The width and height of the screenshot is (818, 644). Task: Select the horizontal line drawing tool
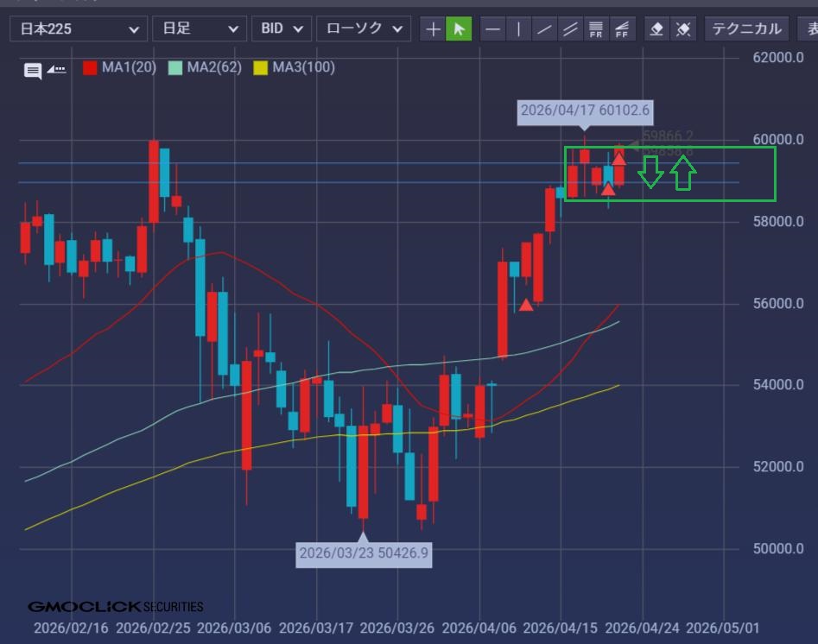click(x=492, y=29)
